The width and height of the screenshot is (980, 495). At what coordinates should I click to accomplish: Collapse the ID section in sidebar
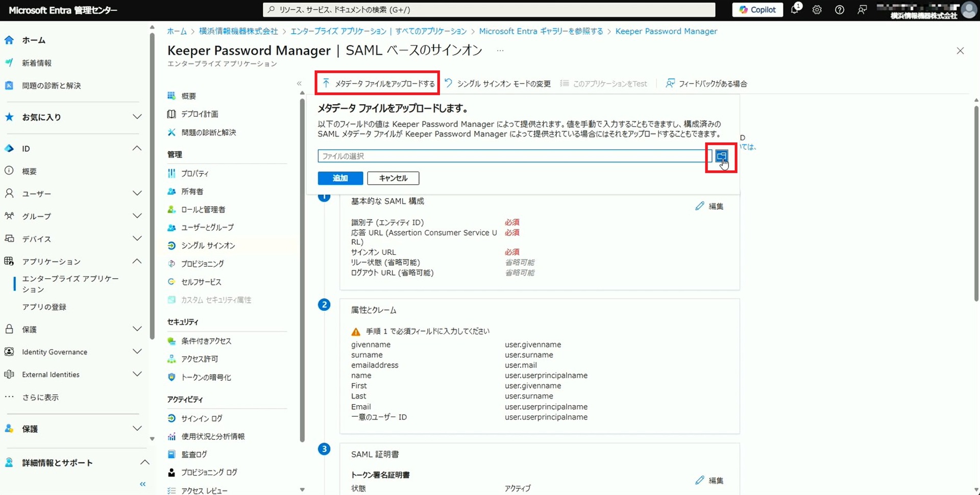coord(137,148)
